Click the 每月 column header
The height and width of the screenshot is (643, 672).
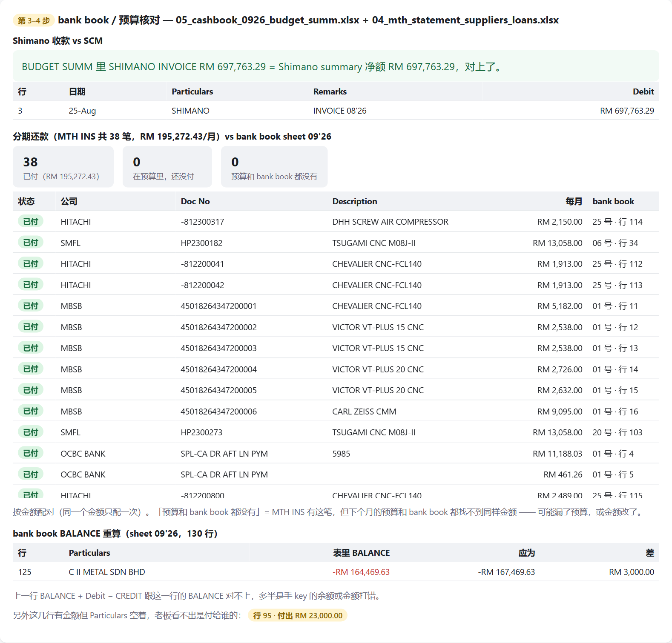574,201
